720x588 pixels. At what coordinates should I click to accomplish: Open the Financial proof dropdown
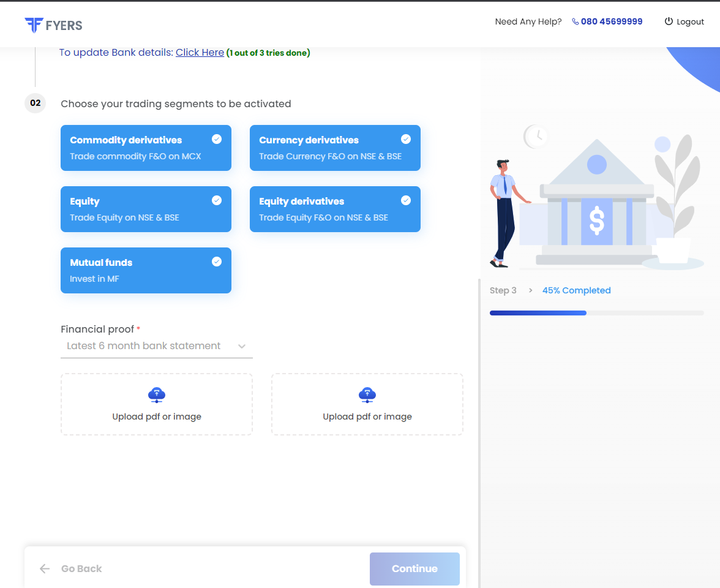pyautogui.click(x=157, y=346)
